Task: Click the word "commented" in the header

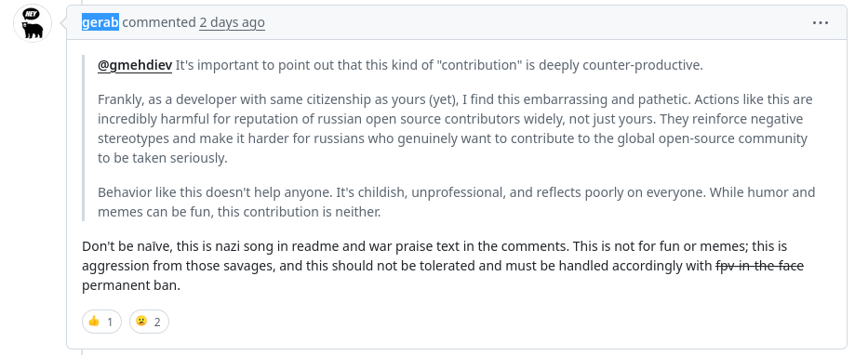Action: click(x=159, y=22)
